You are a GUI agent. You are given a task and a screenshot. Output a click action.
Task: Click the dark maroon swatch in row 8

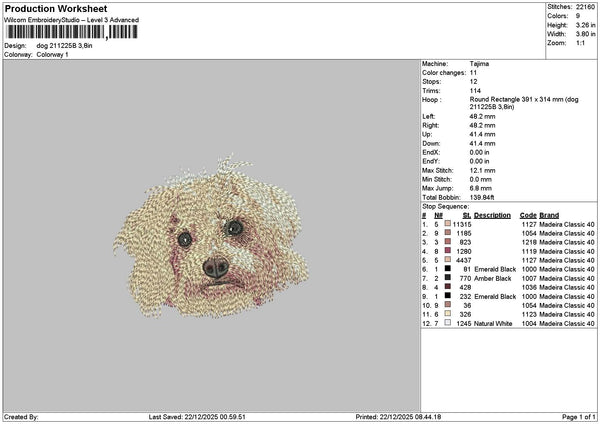[447, 287]
